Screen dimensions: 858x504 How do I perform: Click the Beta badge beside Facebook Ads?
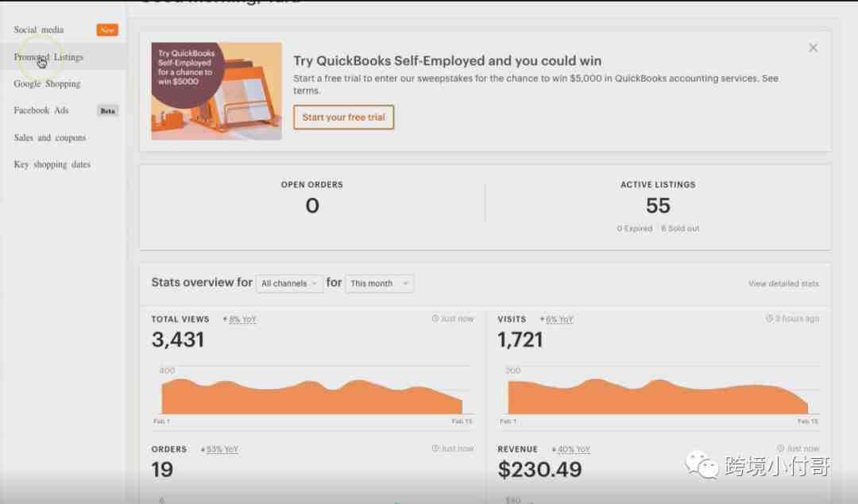click(x=108, y=111)
